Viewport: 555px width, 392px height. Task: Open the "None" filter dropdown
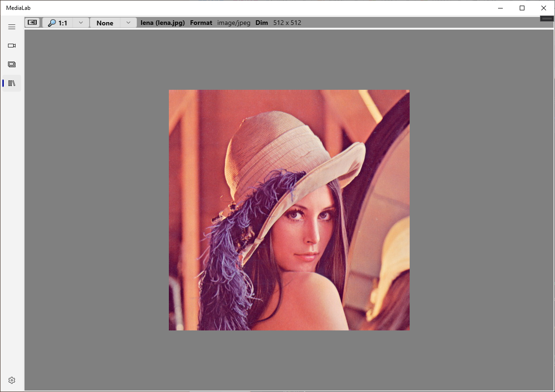tap(128, 22)
